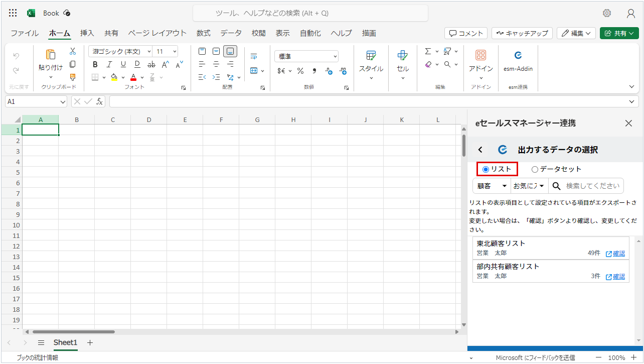Click the green 共有 button
644x364 pixels.
click(x=619, y=33)
